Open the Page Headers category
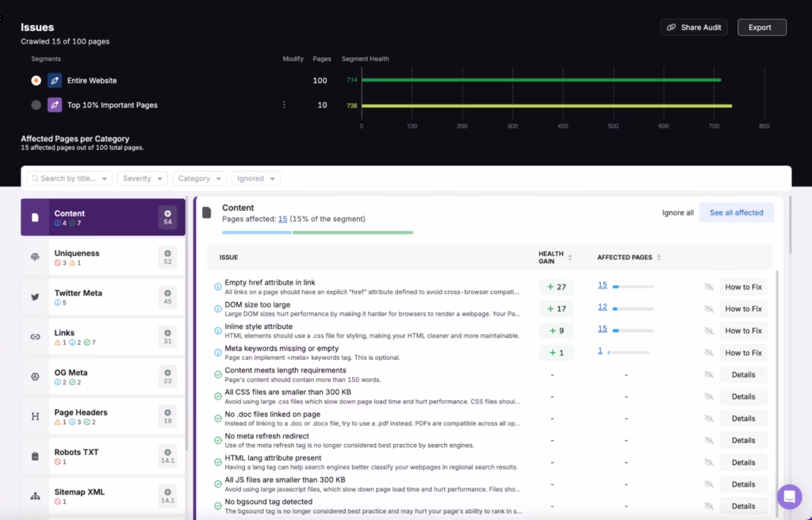812x520 pixels. point(103,416)
